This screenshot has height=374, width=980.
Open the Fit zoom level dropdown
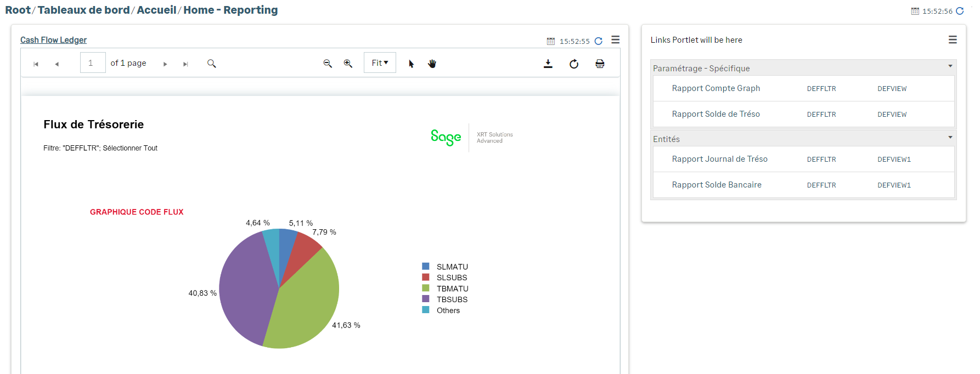pos(380,63)
